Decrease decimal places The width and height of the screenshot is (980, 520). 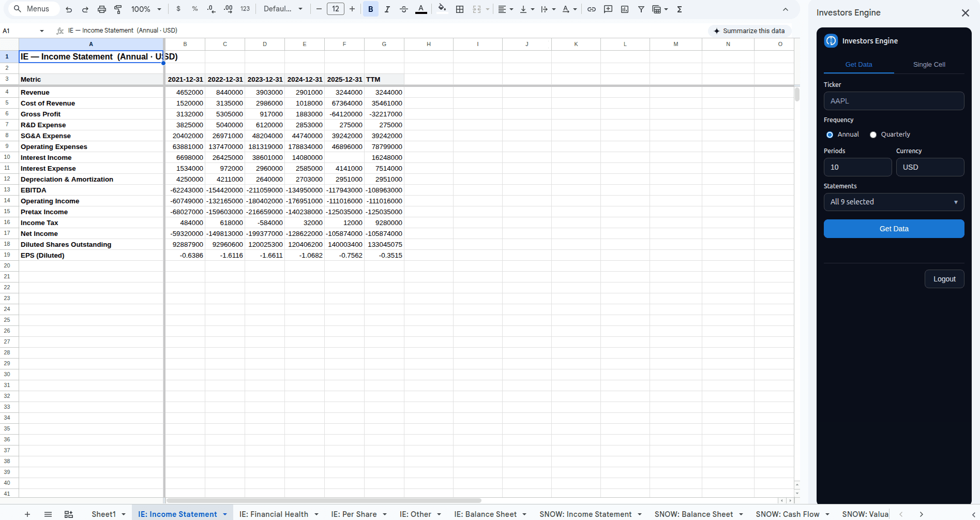coord(212,9)
